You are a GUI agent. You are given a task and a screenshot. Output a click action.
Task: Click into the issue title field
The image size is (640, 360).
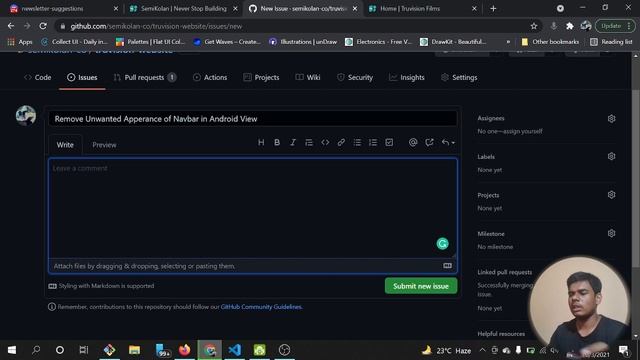coord(253,119)
